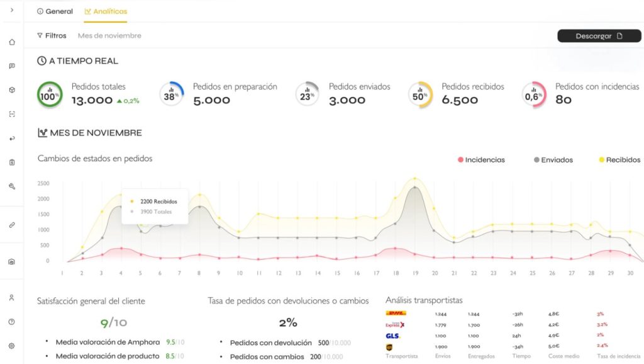Click the 4,8€ DHL average cost
644x364 pixels.
tap(553, 314)
